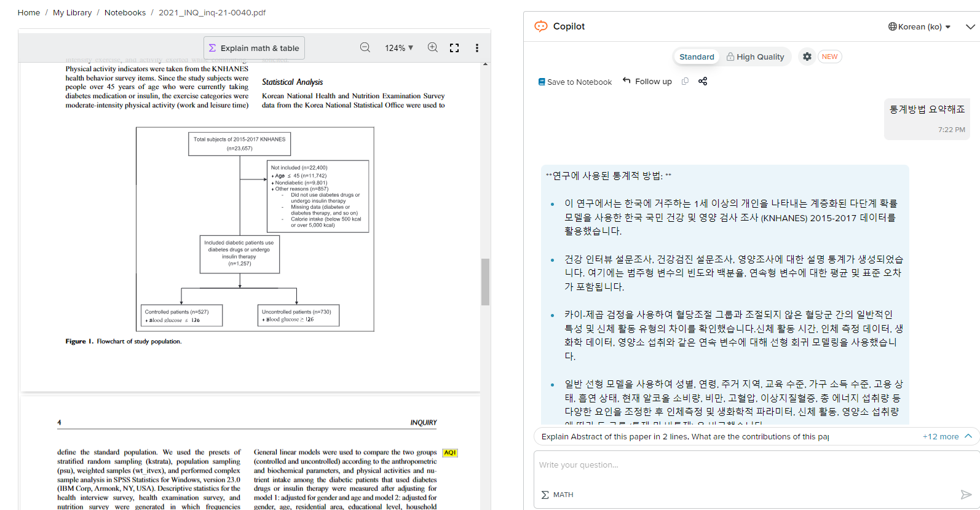Image resolution: width=980 pixels, height=510 pixels.
Task: Click the Controlled patients (n=527) box
Action: (181, 315)
